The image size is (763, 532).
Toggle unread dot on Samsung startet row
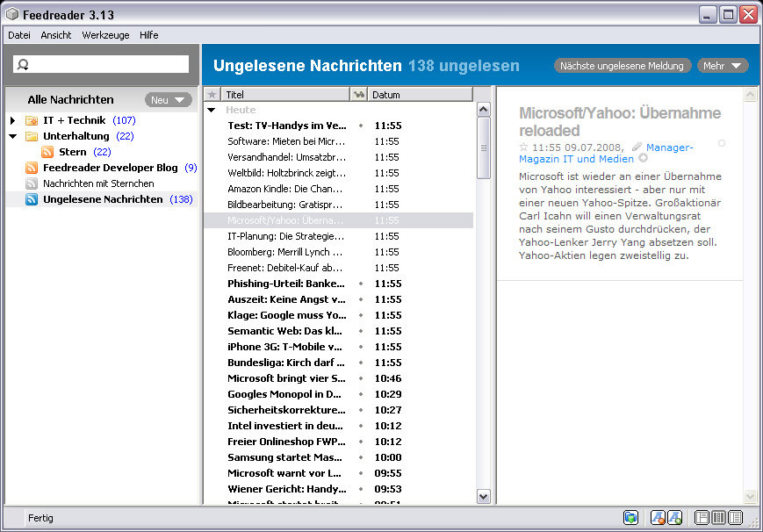click(x=361, y=457)
